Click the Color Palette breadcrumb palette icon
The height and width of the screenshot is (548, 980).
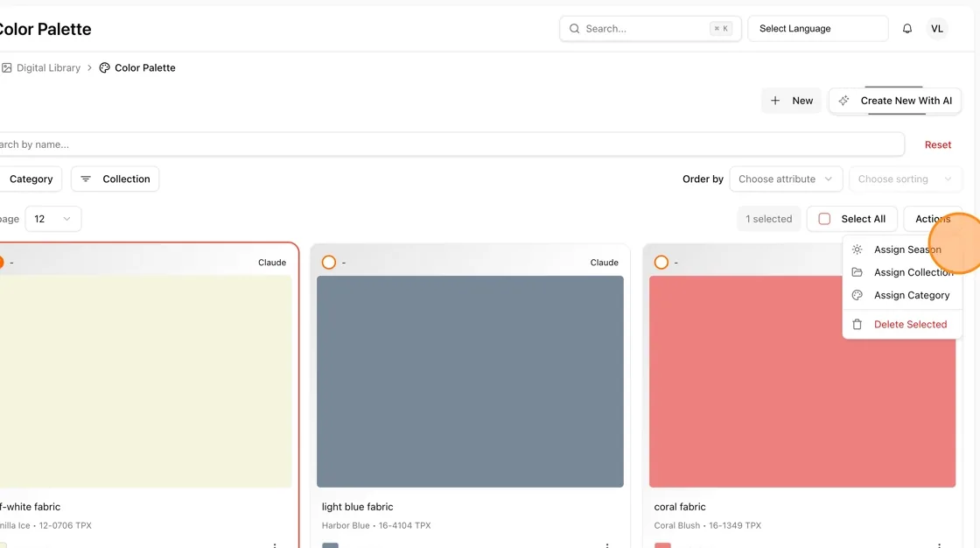click(104, 67)
